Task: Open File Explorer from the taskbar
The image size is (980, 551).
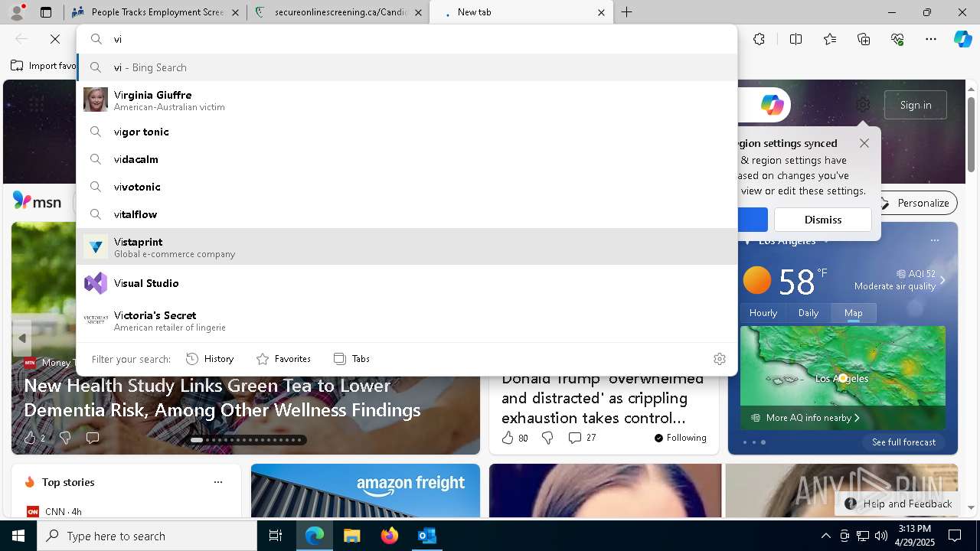Action: [351, 536]
